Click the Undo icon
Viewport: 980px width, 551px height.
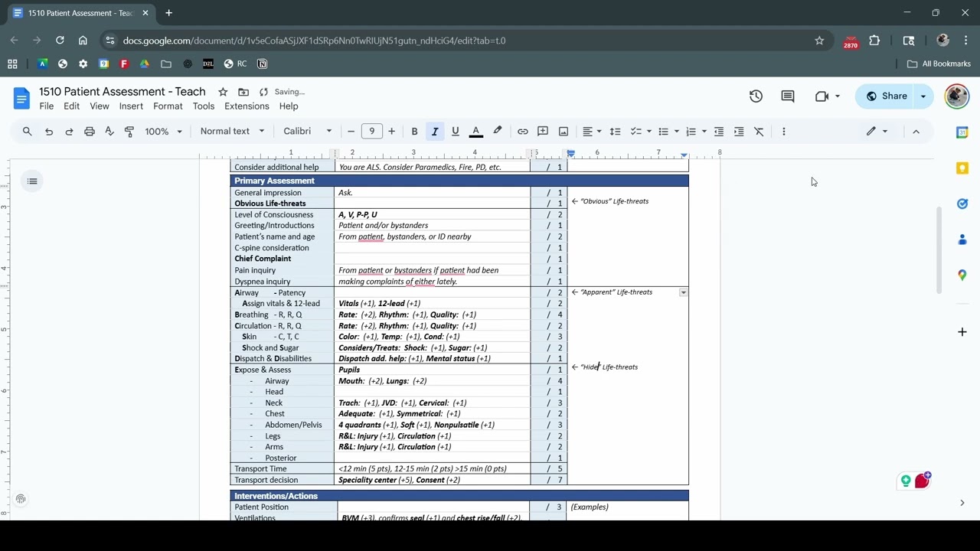coord(49,132)
